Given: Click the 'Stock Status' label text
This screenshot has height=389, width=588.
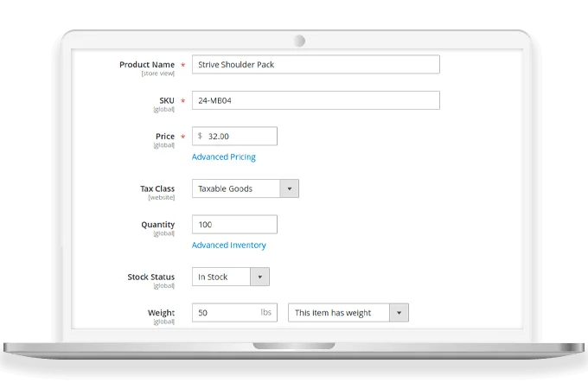Looking at the screenshot, I should (150, 277).
